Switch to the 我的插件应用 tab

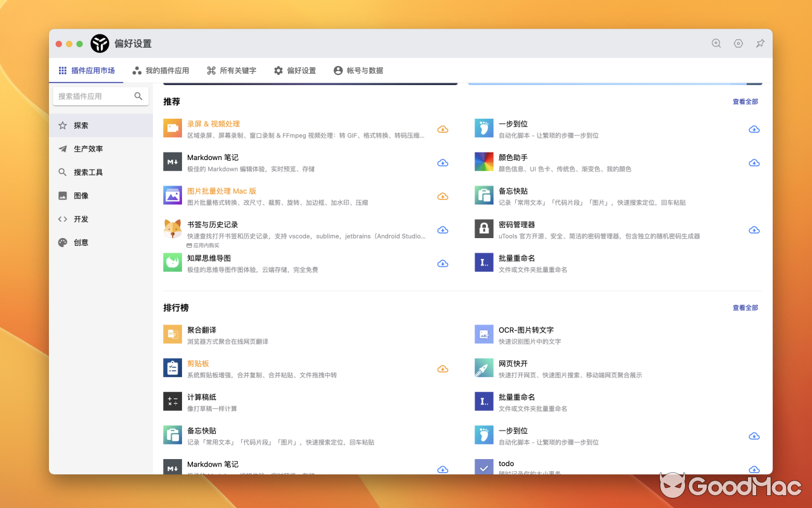(x=160, y=70)
